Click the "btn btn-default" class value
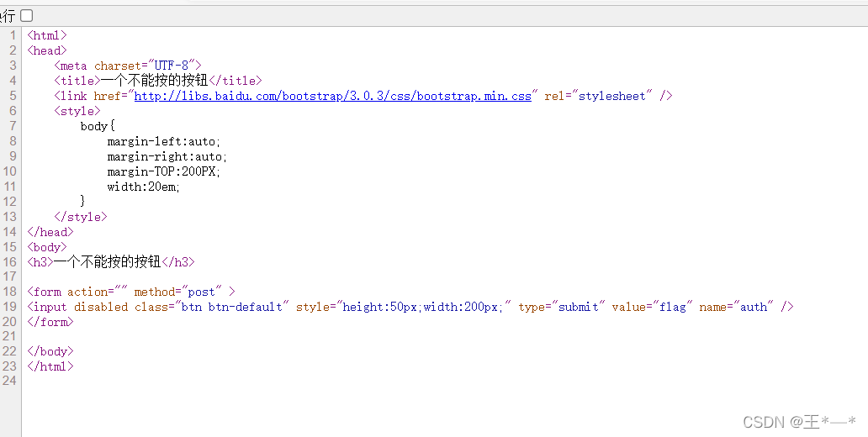Image resolution: width=868 pixels, height=437 pixels. 232,307
